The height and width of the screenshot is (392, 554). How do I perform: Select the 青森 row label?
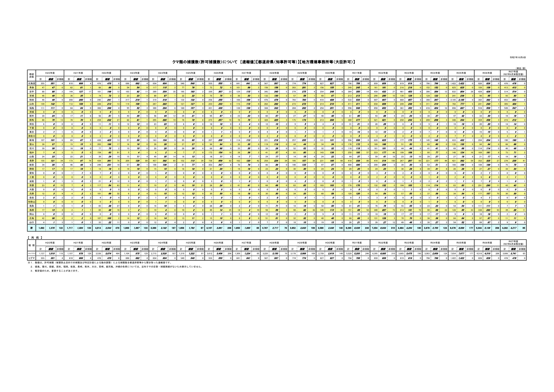[x=32, y=88]
